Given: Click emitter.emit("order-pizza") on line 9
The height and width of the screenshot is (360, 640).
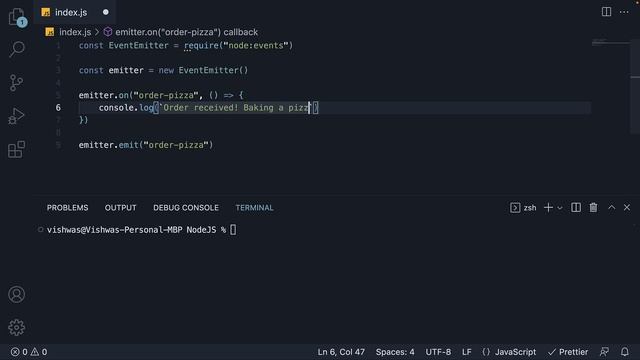Looking at the screenshot, I should point(146,145).
